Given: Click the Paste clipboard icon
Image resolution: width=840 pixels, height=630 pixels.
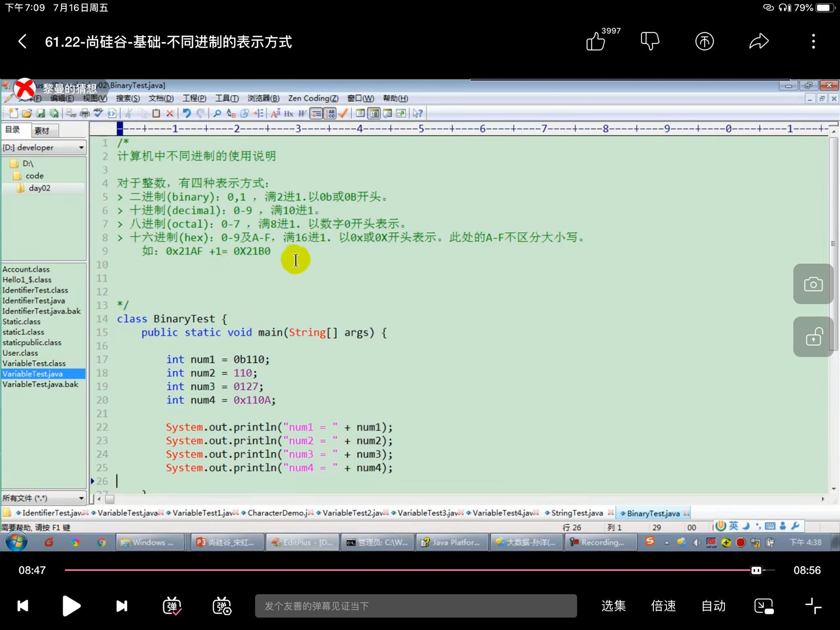Looking at the screenshot, I should (156, 114).
